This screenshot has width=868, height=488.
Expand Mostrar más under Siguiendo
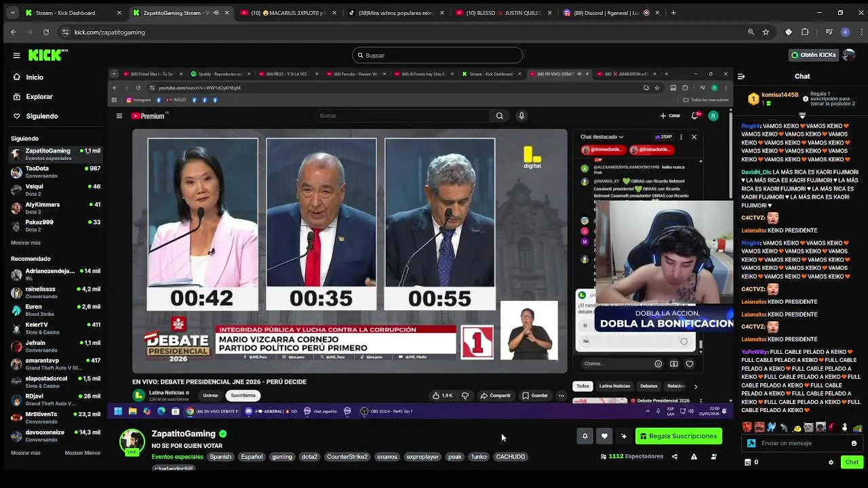[26, 243]
